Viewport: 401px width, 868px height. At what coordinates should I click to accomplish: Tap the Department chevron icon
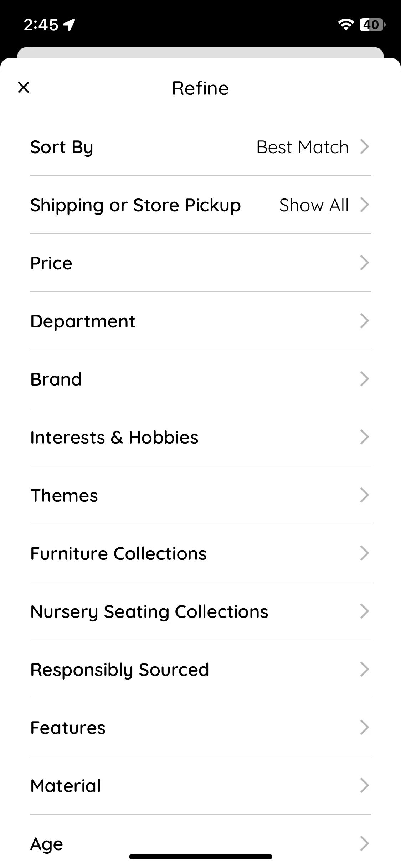pos(364,321)
